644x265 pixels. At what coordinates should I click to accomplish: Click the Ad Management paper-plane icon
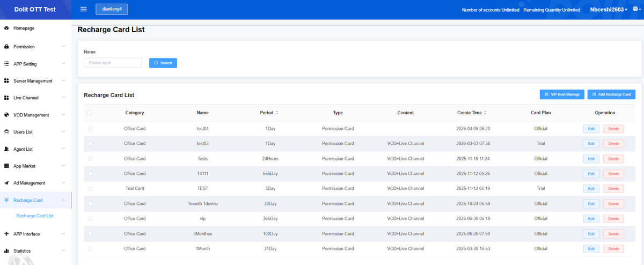tap(6, 183)
